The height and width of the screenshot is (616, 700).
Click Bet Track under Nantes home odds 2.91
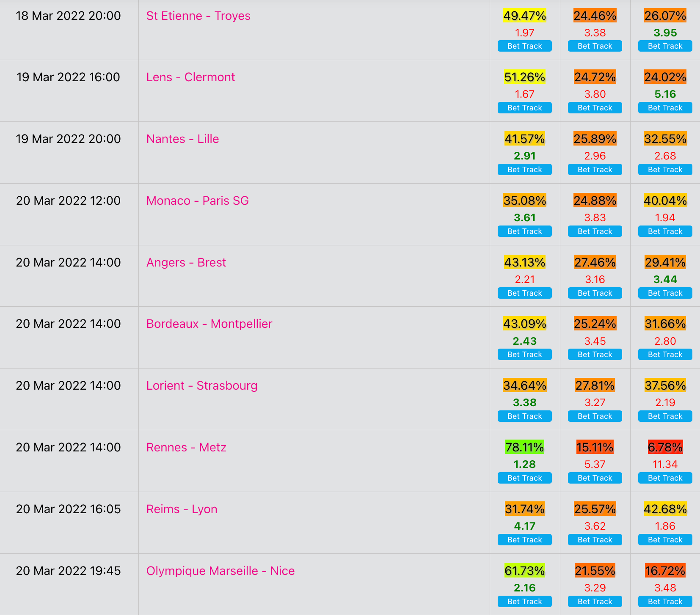pos(525,170)
